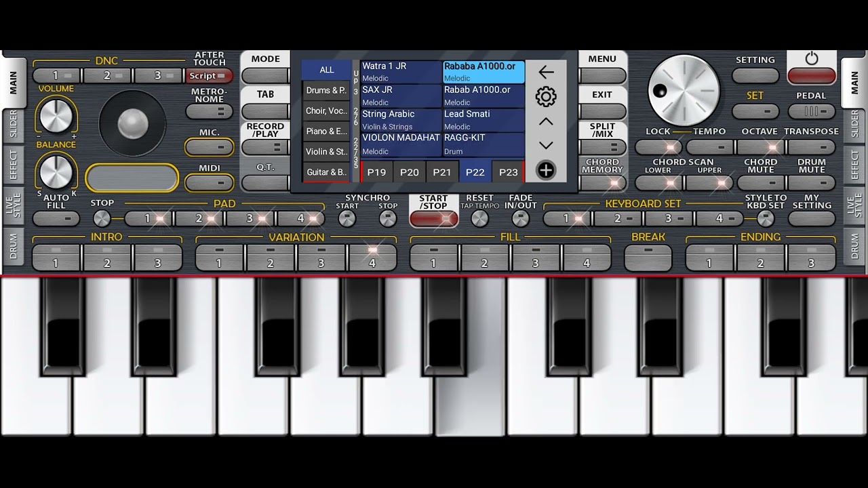The width and height of the screenshot is (868, 488).
Task: Toggle the After Touch Script button
Action: point(210,76)
